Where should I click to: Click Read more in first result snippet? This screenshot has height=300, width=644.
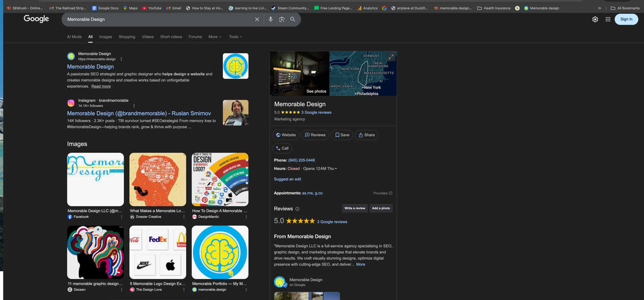tap(101, 87)
